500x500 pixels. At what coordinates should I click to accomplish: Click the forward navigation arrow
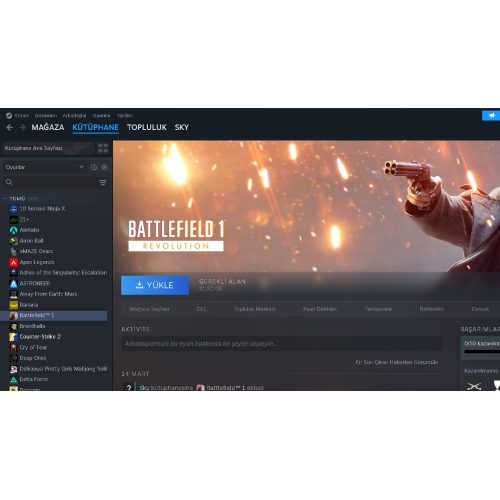23,127
